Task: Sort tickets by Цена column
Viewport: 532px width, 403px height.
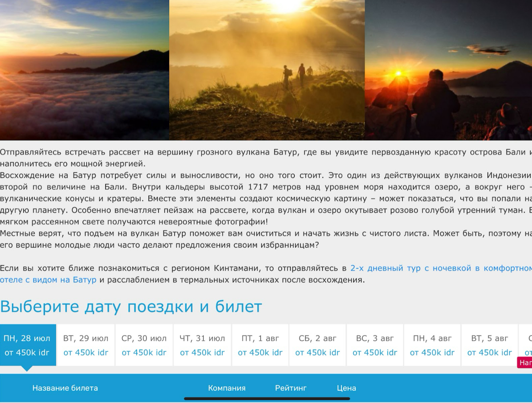Action: coord(346,388)
